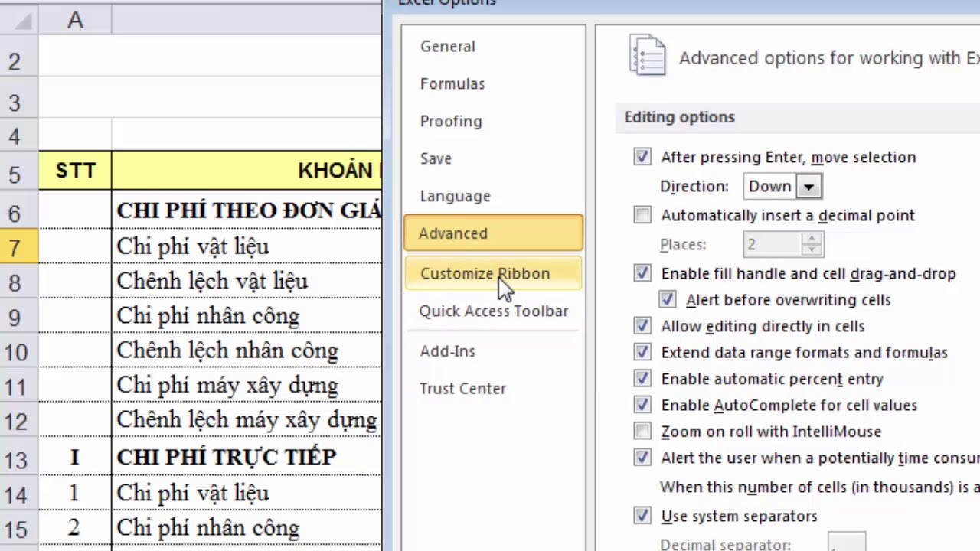This screenshot has height=551, width=980.
Task: Go to the Save options category
Action: (x=493, y=159)
